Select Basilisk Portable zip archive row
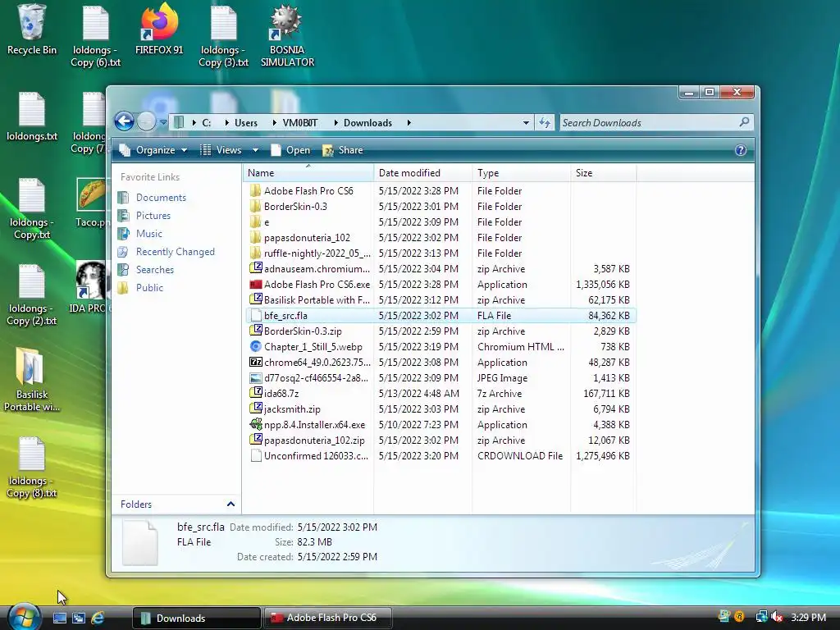Image resolution: width=840 pixels, height=630 pixels. click(441, 300)
